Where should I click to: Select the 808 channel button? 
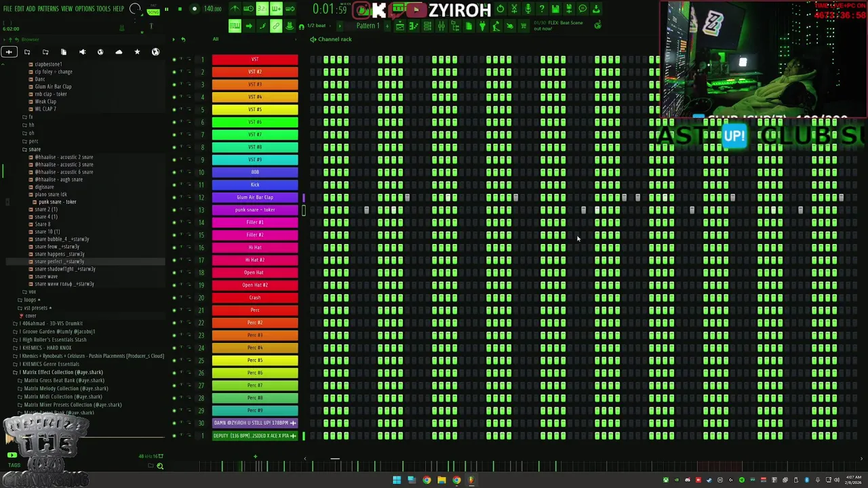pos(255,172)
